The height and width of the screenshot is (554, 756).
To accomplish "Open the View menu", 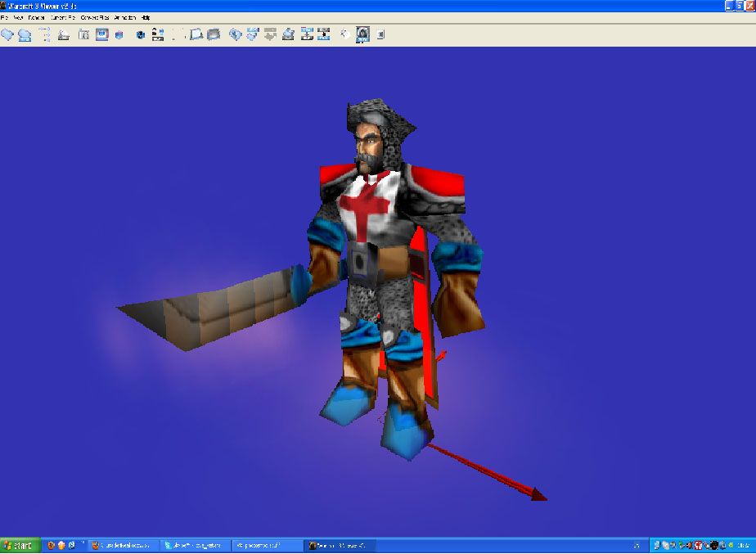I will [18, 18].
